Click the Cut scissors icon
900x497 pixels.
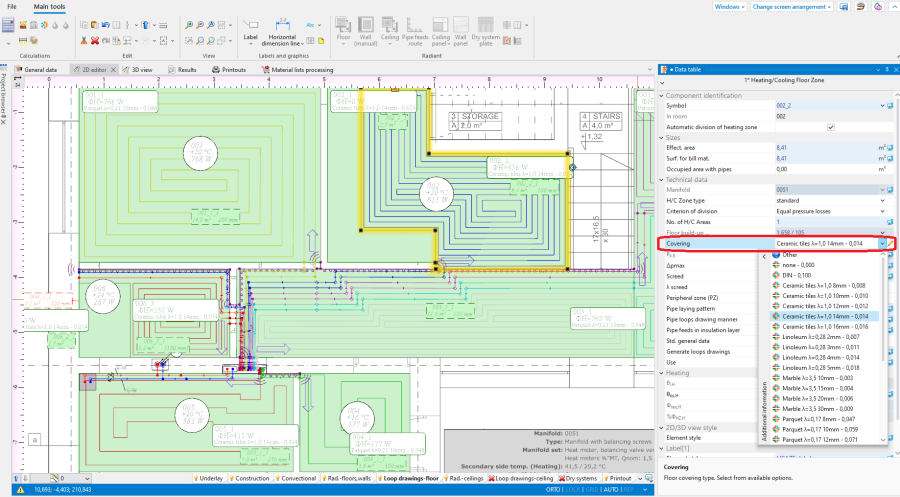pos(84,41)
